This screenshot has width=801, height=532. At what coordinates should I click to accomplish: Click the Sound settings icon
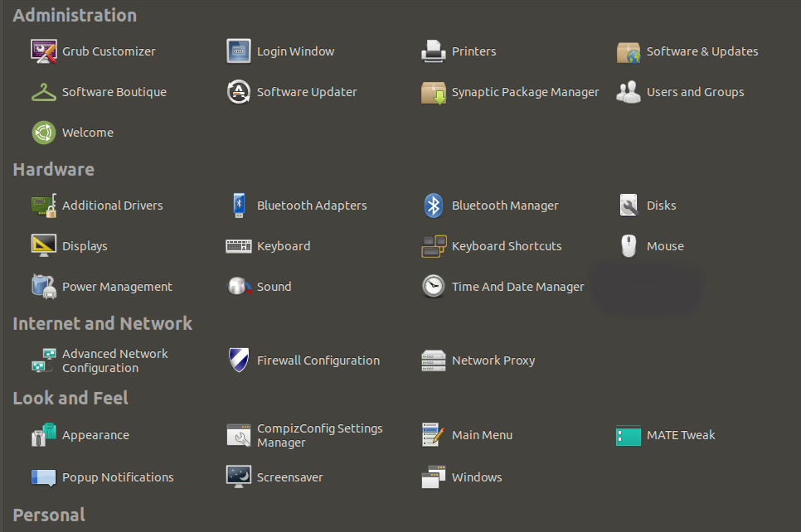pyautogui.click(x=239, y=287)
